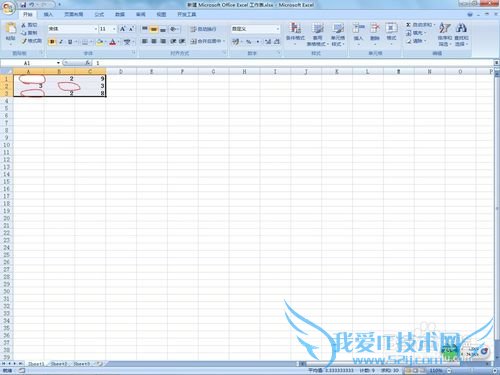Viewport: 500px width, 375px height.
Task: Click the Grow Font large A icon
Action: click(x=122, y=29)
